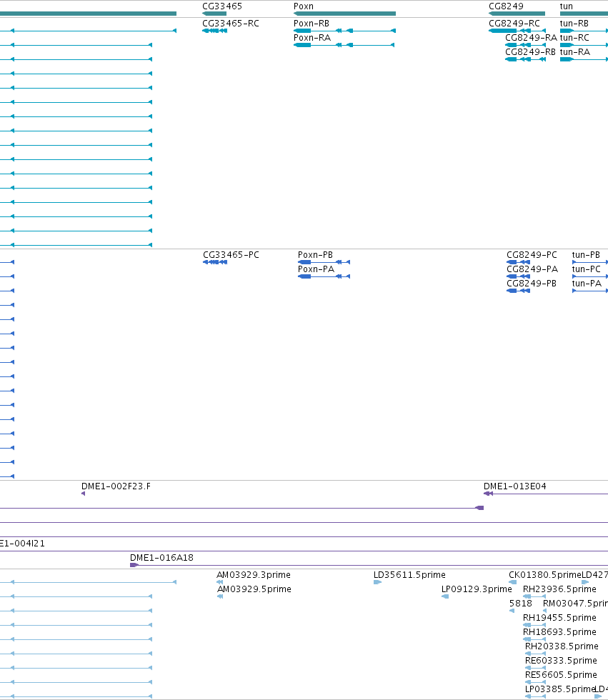This screenshot has height=700, width=608.
Task: Click the AM03929.3prime EST glyph
Action: pos(219,582)
